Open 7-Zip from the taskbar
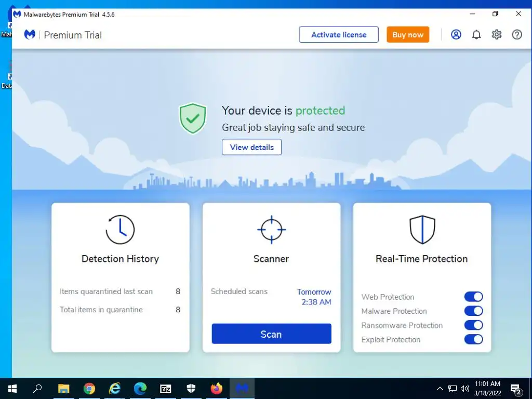The width and height of the screenshot is (532, 399). [x=166, y=389]
